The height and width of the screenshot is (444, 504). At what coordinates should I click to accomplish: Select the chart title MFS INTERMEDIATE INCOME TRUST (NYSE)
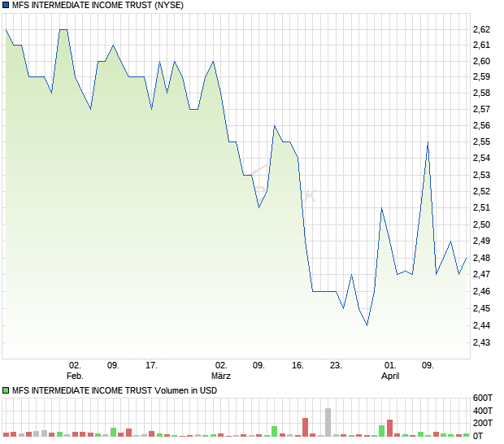[x=98, y=5]
